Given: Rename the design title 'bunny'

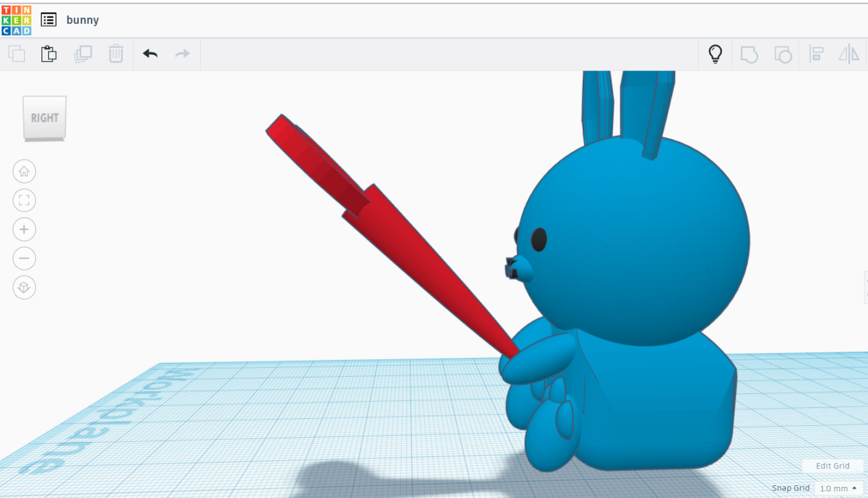Looking at the screenshot, I should pos(83,20).
